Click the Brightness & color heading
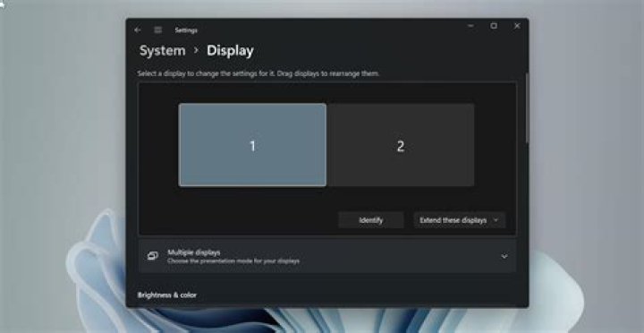 click(166, 295)
